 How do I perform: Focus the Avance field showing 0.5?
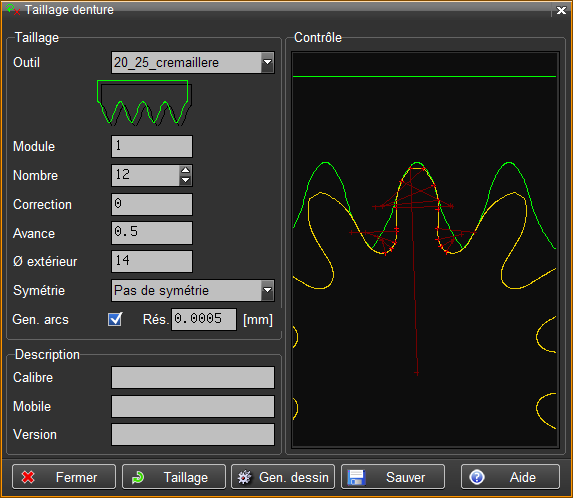click(152, 233)
